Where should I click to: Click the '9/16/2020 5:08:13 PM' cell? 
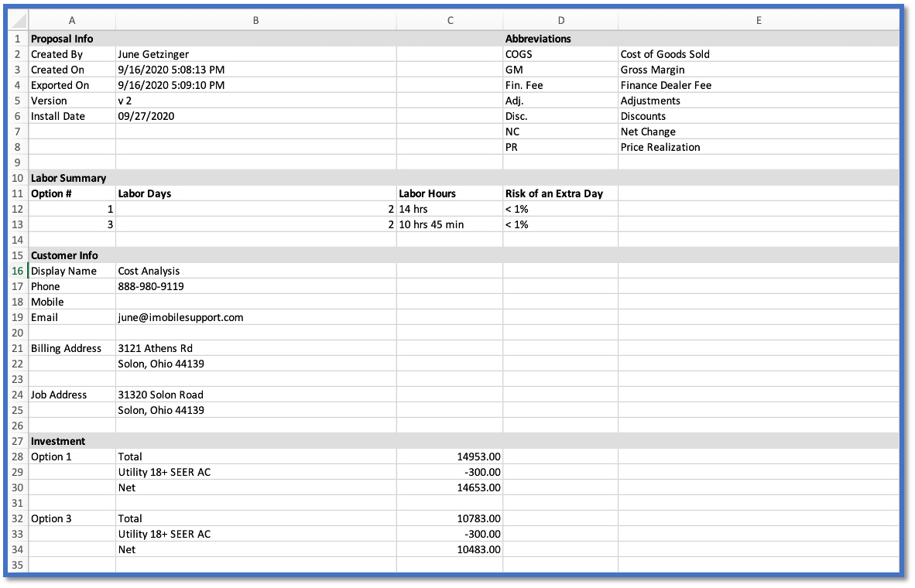pos(255,70)
